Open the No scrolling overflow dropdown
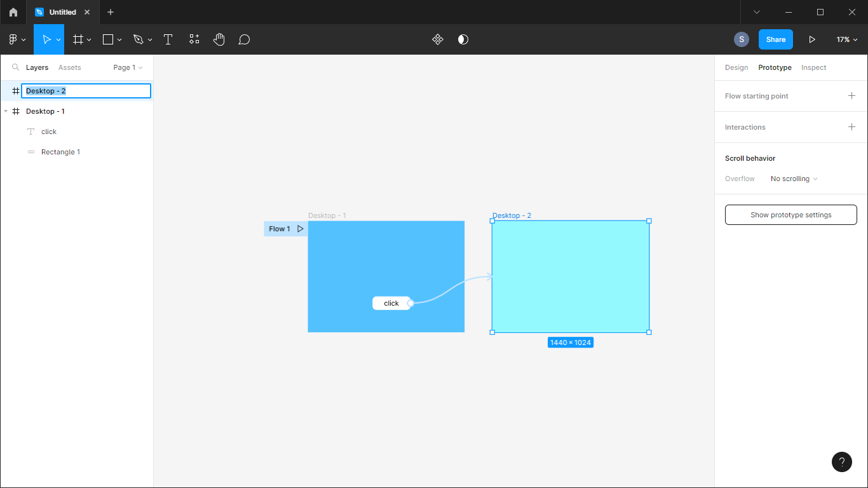The image size is (868, 488). (794, 179)
